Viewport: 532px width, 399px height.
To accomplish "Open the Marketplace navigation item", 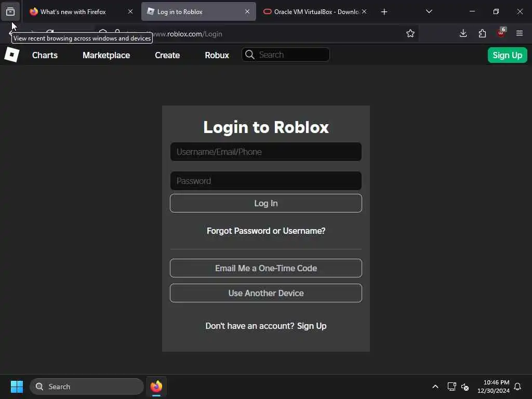I will coord(106,55).
